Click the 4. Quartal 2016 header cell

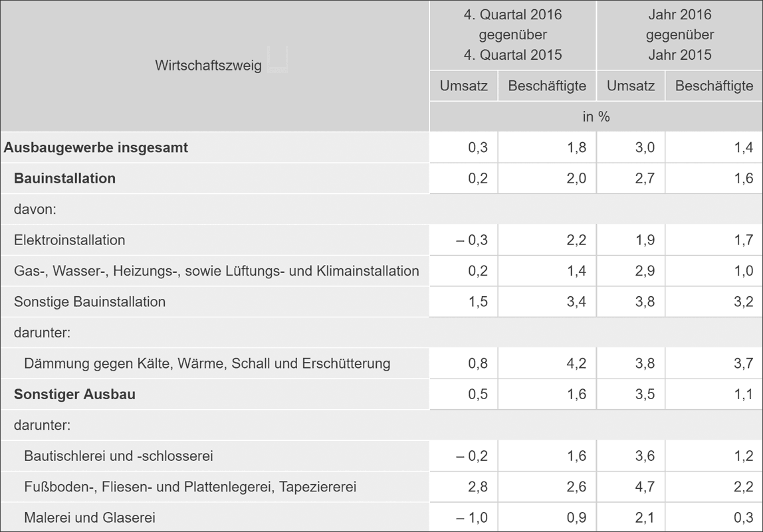coord(513,35)
